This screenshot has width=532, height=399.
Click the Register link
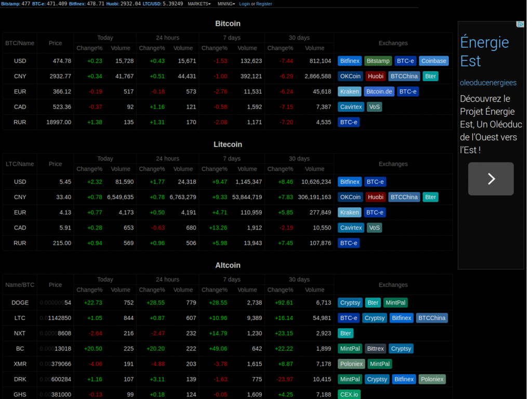[264, 4]
